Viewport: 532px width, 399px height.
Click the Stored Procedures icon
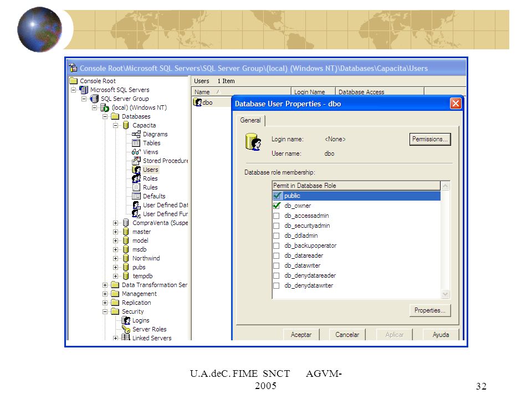[136, 161]
